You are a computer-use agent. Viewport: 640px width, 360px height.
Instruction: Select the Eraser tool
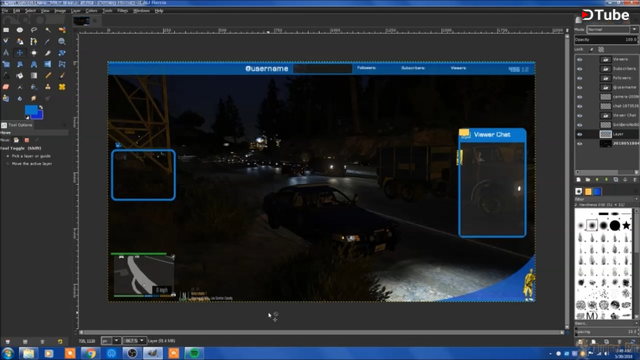[x=6, y=87]
